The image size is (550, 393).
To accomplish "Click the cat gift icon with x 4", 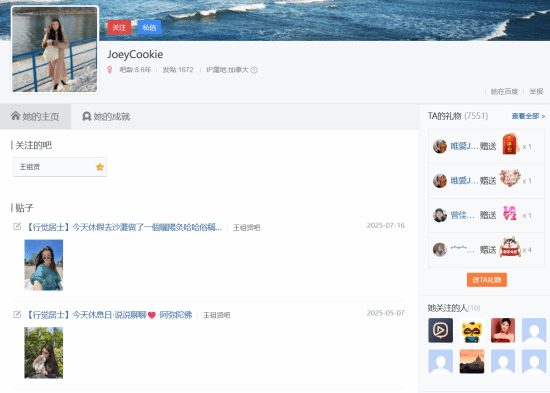I will coord(510,247).
